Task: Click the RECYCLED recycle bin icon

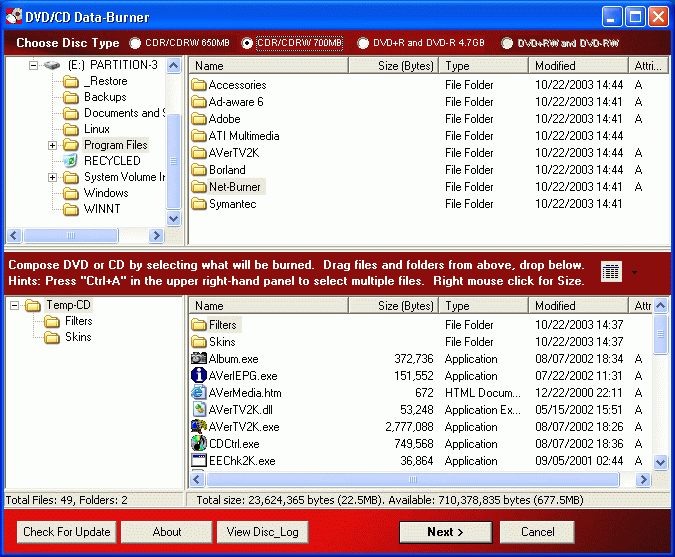Action: coord(70,161)
